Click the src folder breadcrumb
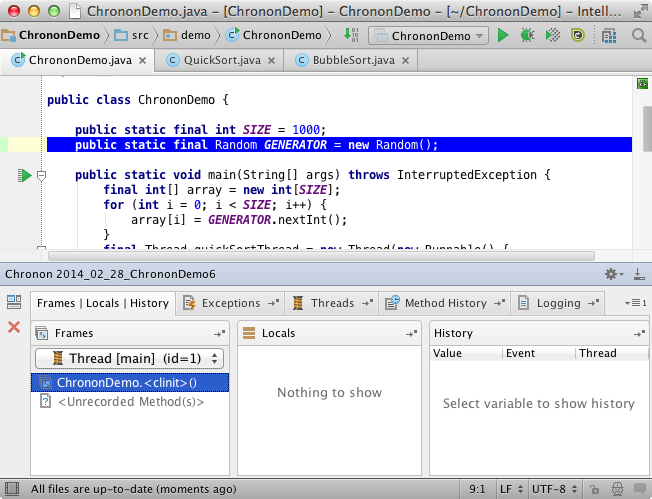The image size is (652, 499). click(131, 35)
